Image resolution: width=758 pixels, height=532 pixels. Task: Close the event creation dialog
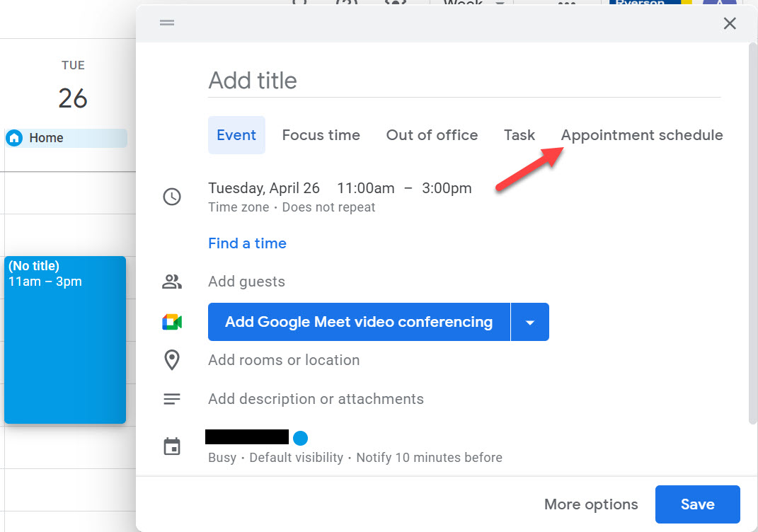point(730,23)
